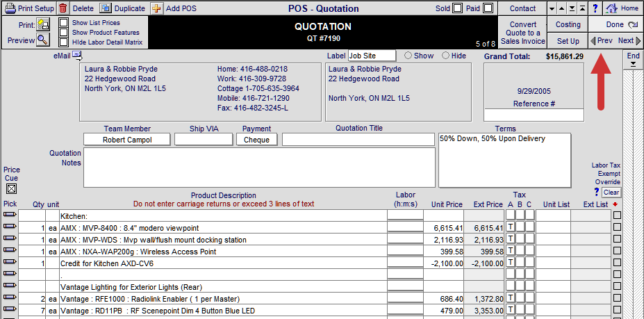Image resolution: width=644 pixels, height=319 pixels.
Task: Open the Ship VIA field
Action: click(x=204, y=140)
